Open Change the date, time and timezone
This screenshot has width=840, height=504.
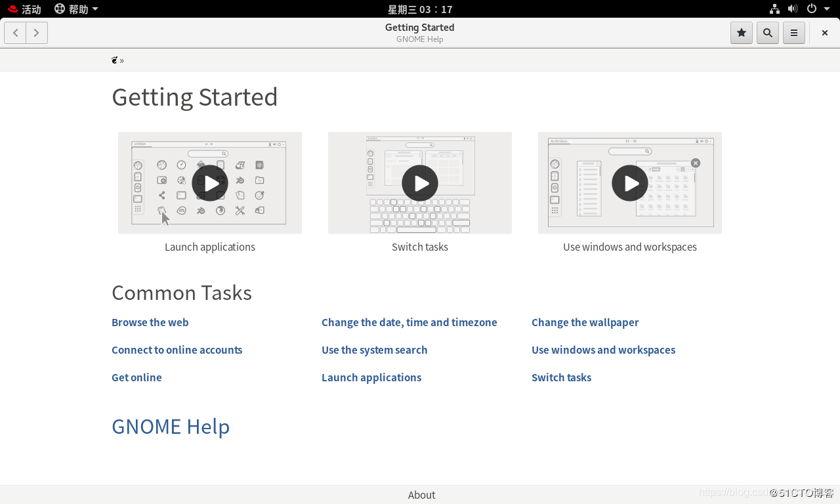click(409, 322)
